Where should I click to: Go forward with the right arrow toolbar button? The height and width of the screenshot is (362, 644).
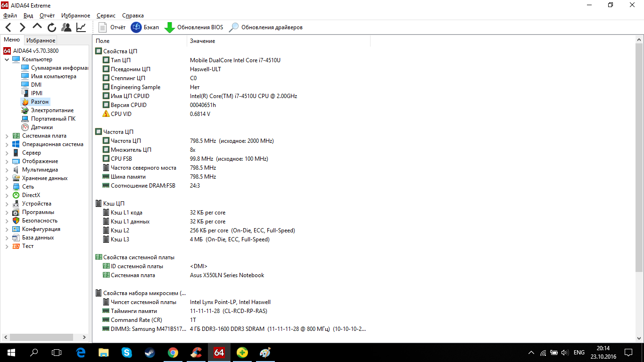tap(23, 27)
